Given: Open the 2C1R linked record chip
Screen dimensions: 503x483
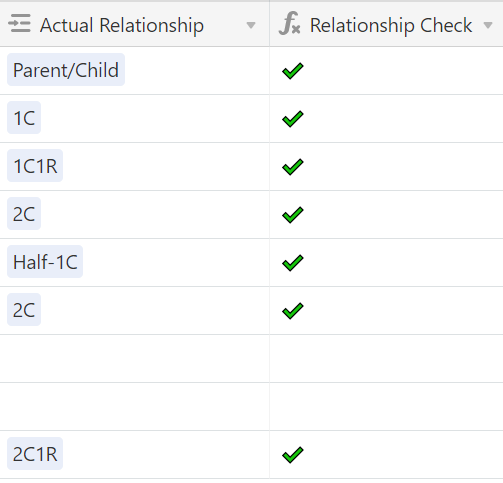Looking at the screenshot, I should tap(35, 454).
